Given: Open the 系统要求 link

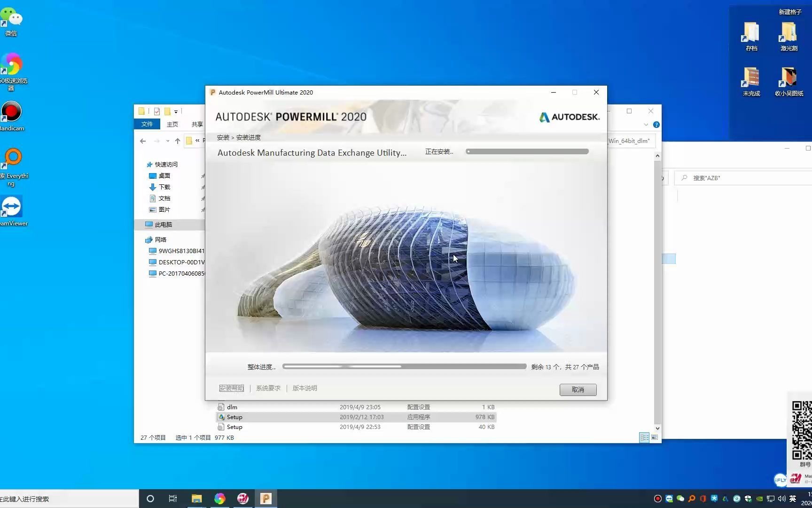Looking at the screenshot, I should pos(268,388).
